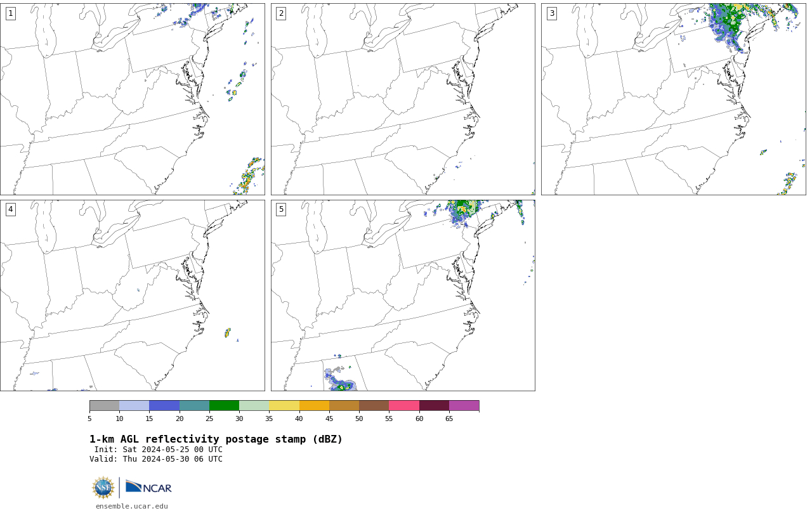Click the colorbar tick label 15
The height and width of the screenshot is (513, 812).
click(x=149, y=419)
